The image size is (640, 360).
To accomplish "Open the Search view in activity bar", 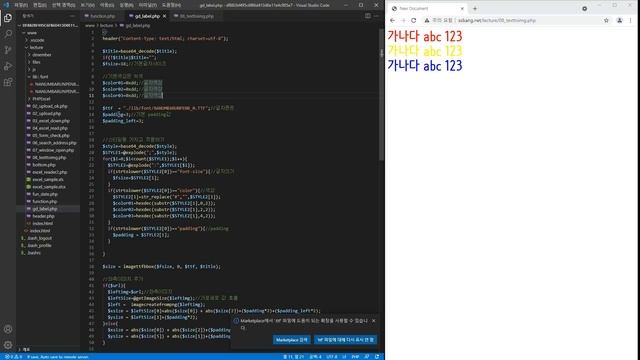I will pyautogui.click(x=8, y=33).
